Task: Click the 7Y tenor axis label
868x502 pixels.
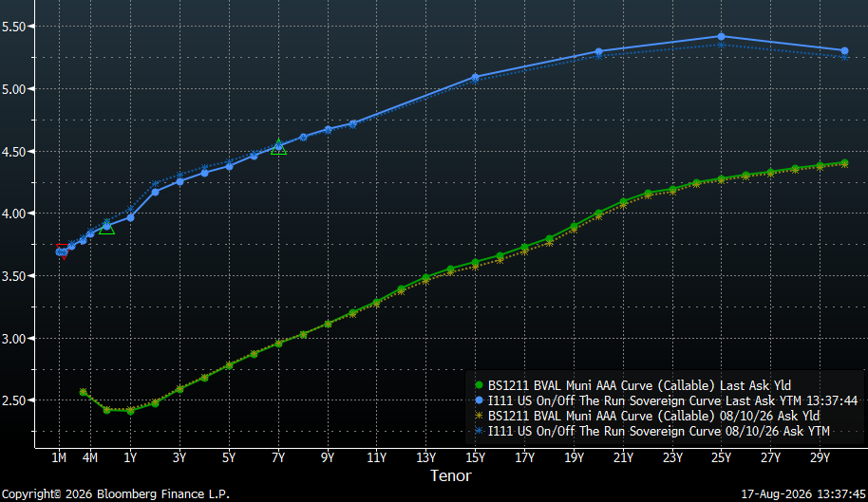Action: (278, 457)
